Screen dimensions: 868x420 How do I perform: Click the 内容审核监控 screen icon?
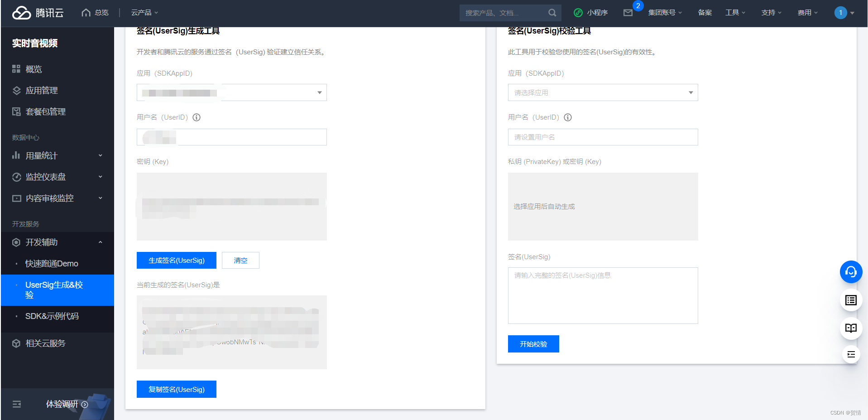(x=16, y=198)
